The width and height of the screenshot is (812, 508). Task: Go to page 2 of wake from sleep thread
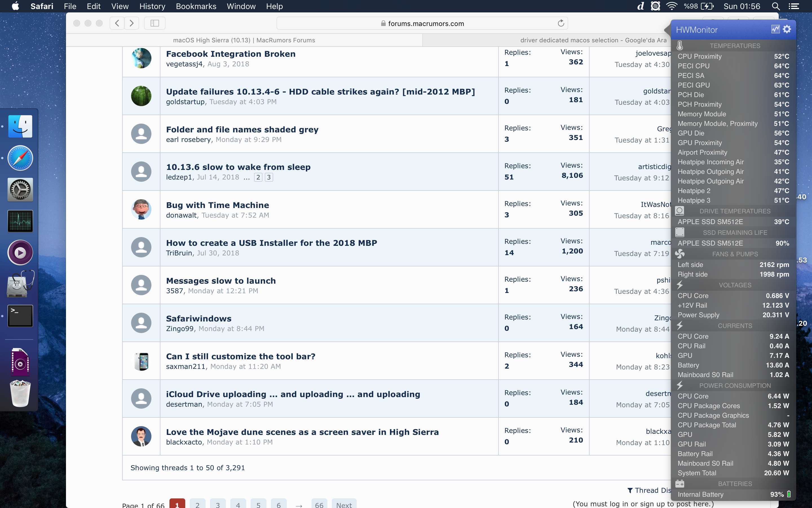pyautogui.click(x=258, y=177)
